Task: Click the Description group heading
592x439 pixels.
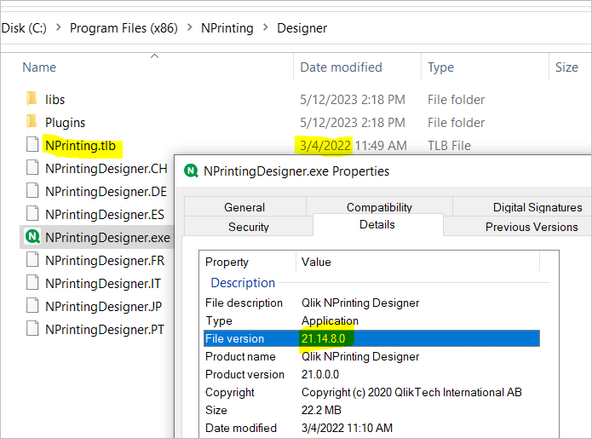Action: 243,283
